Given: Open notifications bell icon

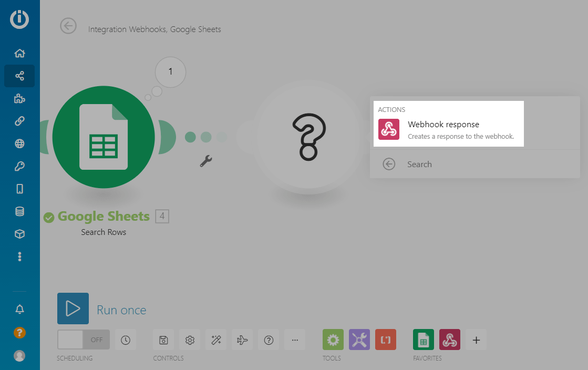Looking at the screenshot, I should [x=19, y=309].
